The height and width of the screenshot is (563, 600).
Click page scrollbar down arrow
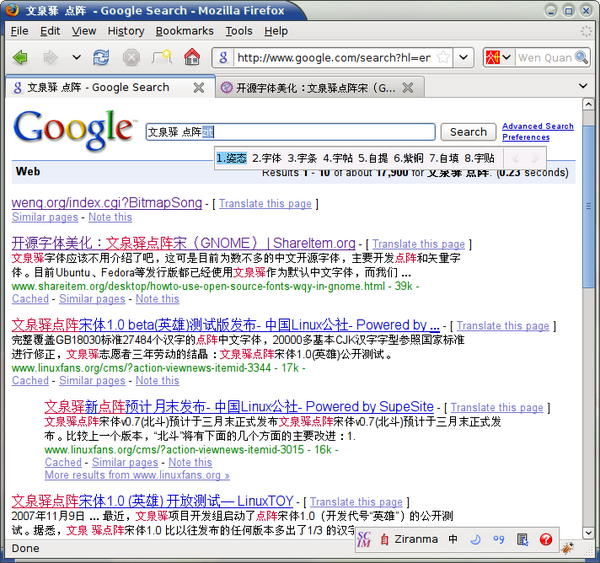click(588, 532)
